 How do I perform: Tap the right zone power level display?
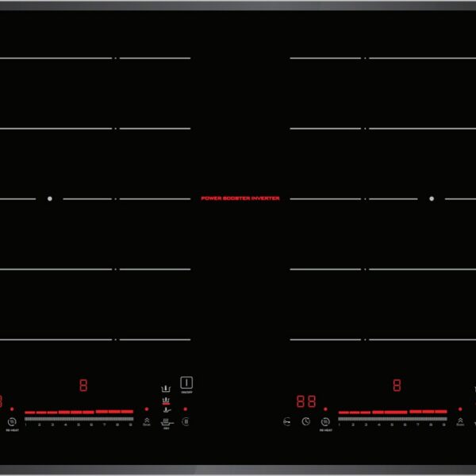(x=396, y=386)
